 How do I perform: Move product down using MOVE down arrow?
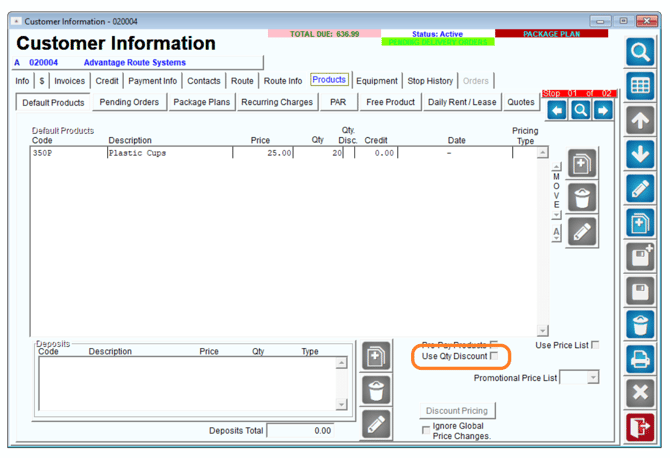click(556, 214)
